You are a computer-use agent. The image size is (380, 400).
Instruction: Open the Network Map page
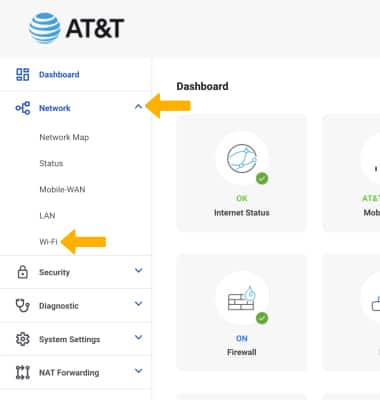64,137
